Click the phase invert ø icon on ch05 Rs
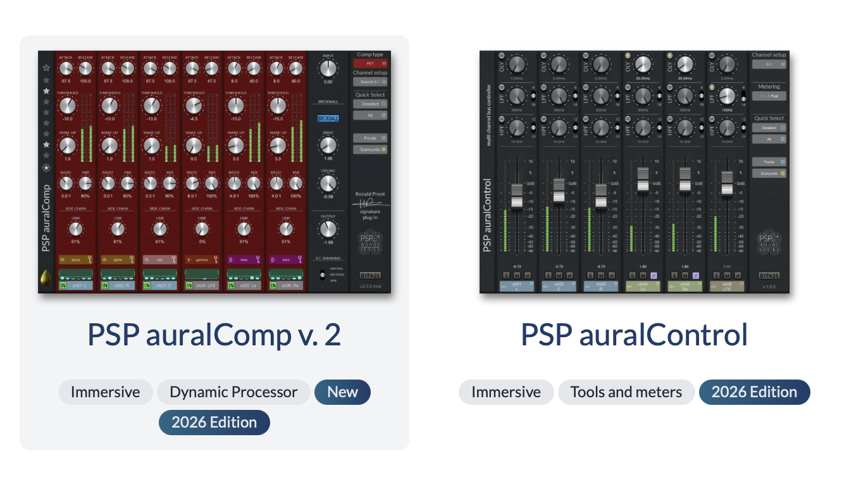This screenshot has width=868, height=482. coord(696,275)
